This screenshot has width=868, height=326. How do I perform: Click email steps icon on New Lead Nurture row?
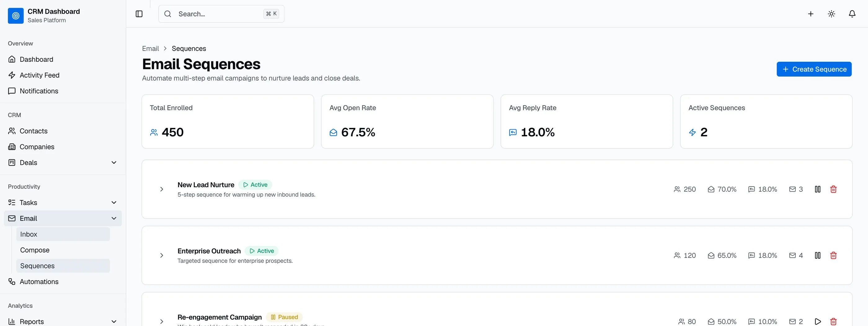click(x=793, y=189)
